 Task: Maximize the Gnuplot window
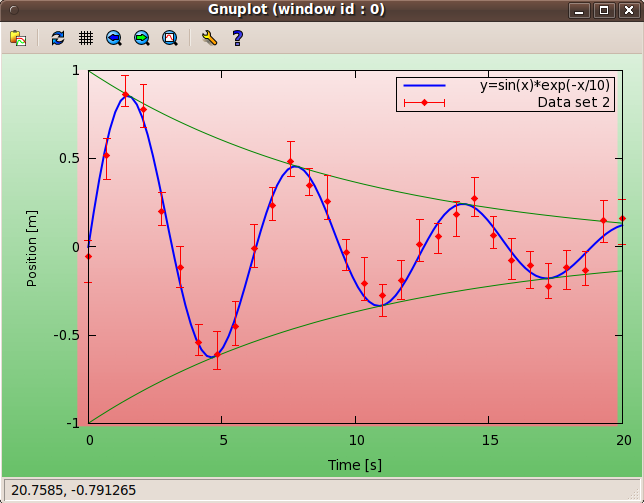point(604,10)
